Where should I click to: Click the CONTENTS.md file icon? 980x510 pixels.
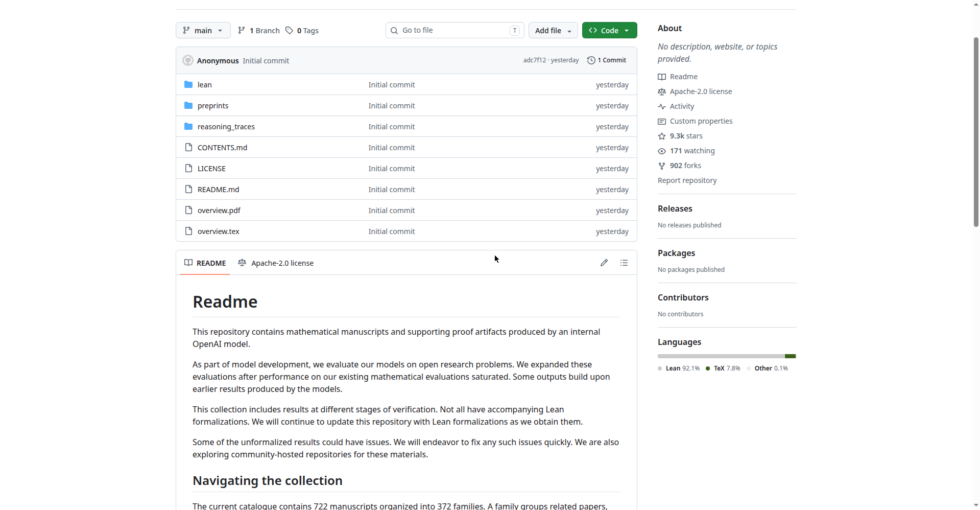(x=188, y=147)
